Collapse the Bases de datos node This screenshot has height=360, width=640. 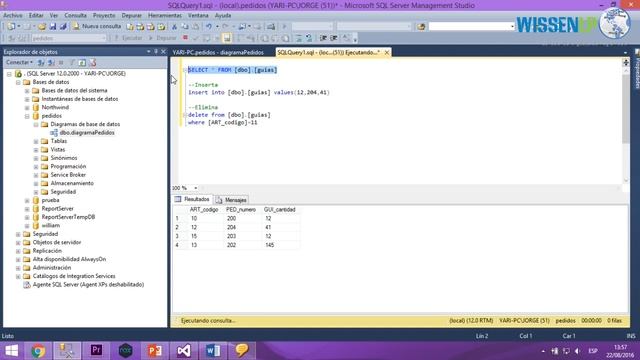[x=18, y=82]
